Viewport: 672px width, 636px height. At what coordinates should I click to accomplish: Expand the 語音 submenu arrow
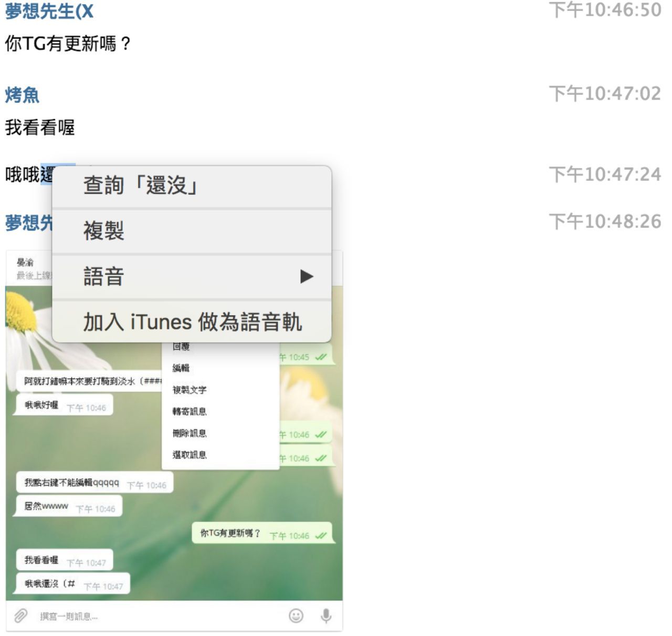coord(307,276)
